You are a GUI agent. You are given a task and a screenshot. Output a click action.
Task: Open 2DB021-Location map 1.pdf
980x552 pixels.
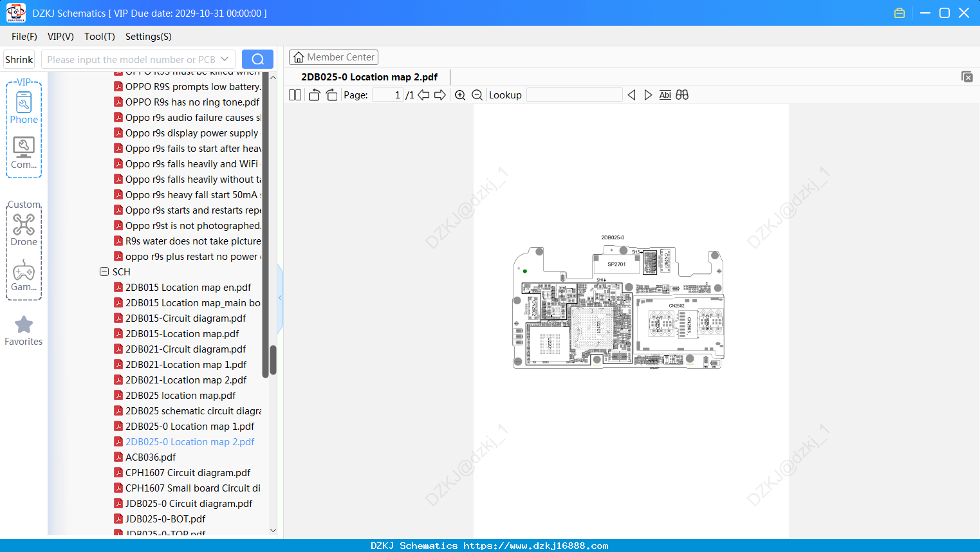pos(186,364)
